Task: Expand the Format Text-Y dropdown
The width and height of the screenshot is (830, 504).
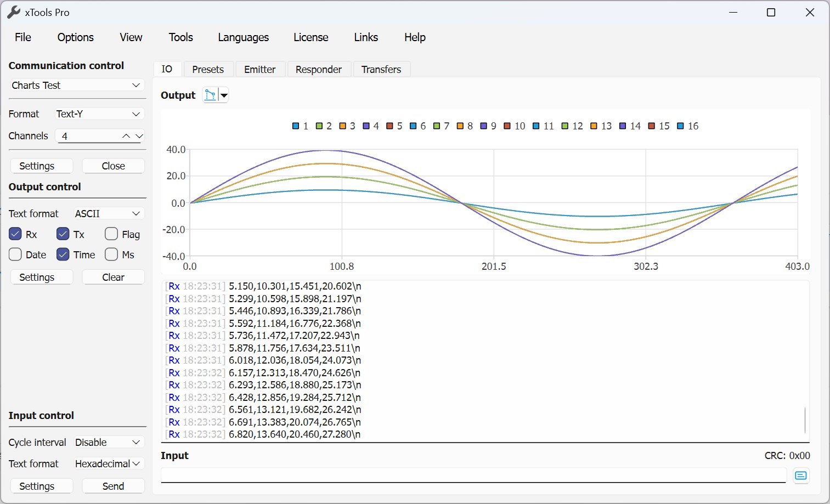Action: pos(99,114)
